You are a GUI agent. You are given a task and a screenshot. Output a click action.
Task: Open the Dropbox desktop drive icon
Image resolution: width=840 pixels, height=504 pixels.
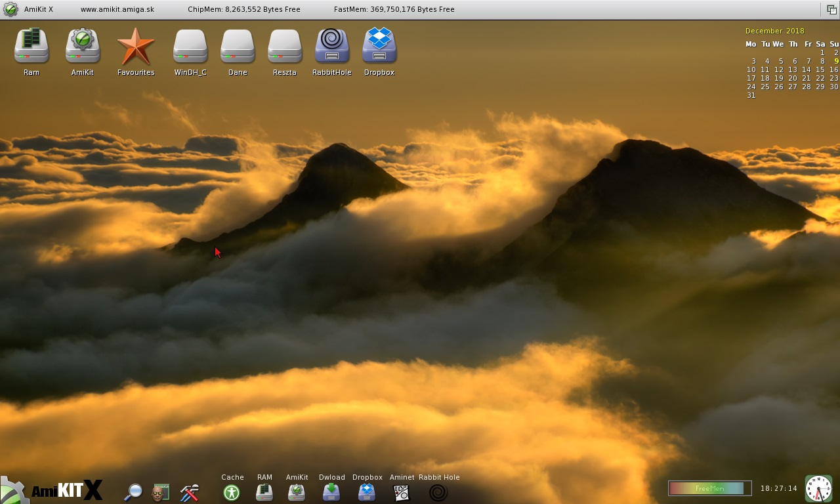[x=379, y=47]
